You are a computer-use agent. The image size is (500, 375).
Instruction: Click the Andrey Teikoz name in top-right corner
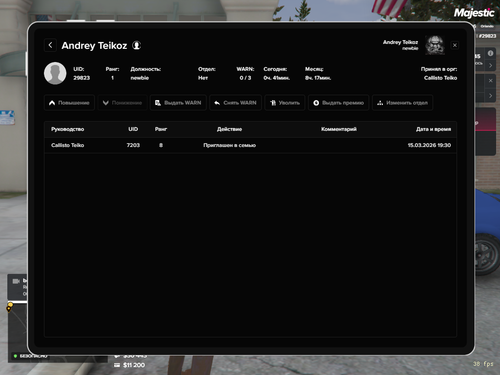point(400,42)
